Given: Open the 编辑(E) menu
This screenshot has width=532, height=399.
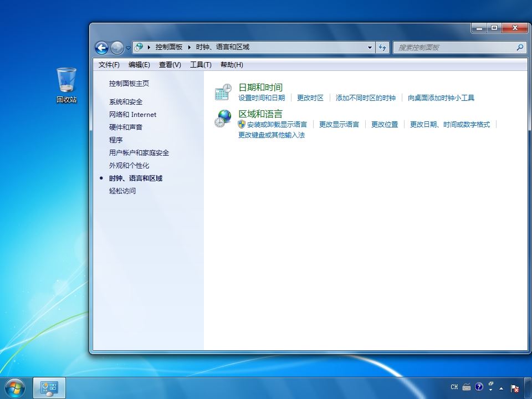Looking at the screenshot, I should (x=139, y=64).
